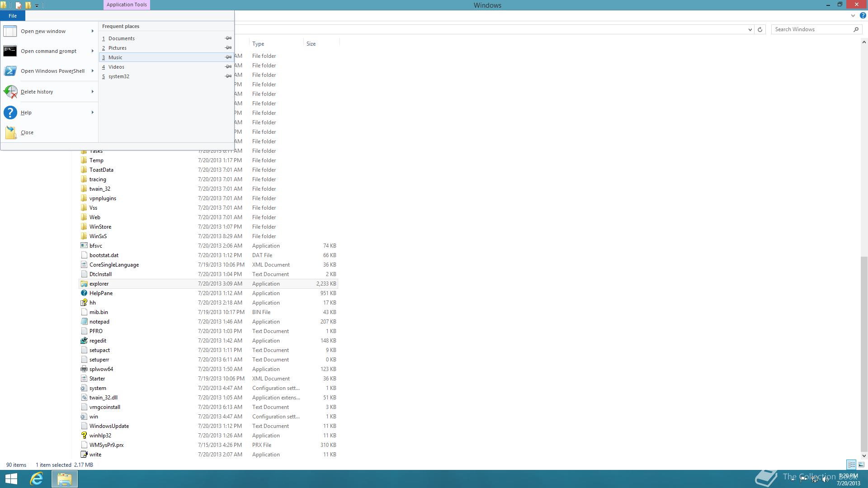Select the Temp folder
The height and width of the screenshot is (488, 868).
click(x=96, y=160)
